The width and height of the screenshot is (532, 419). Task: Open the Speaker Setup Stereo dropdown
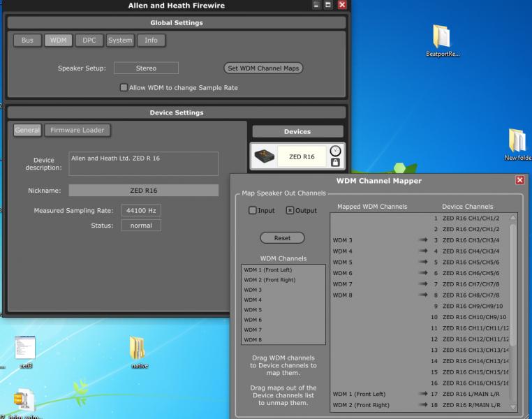(x=146, y=68)
